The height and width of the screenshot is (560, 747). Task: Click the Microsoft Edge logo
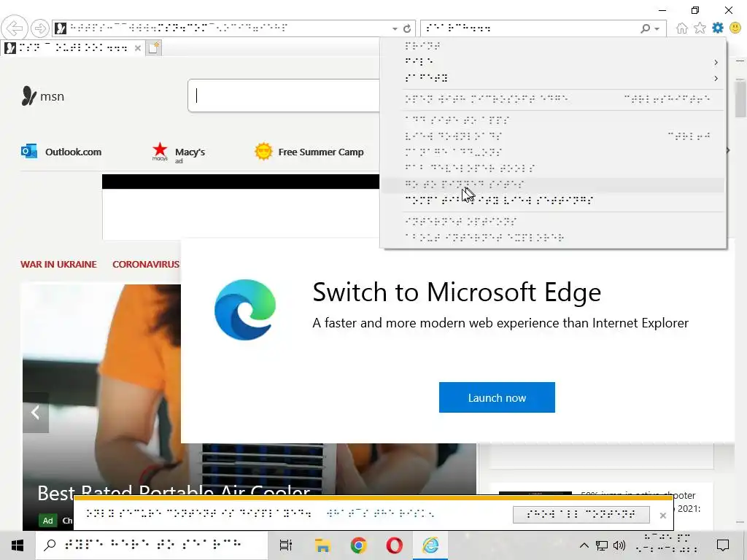245,309
